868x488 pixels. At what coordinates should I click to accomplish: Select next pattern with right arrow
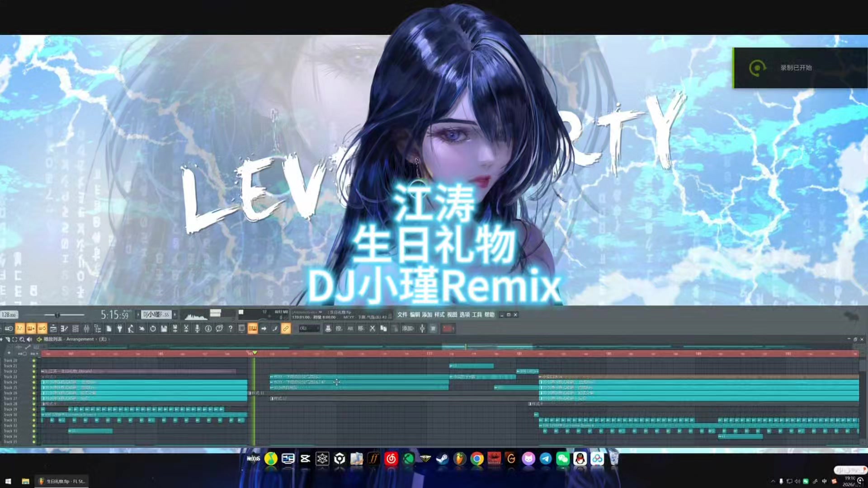click(x=175, y=314)
